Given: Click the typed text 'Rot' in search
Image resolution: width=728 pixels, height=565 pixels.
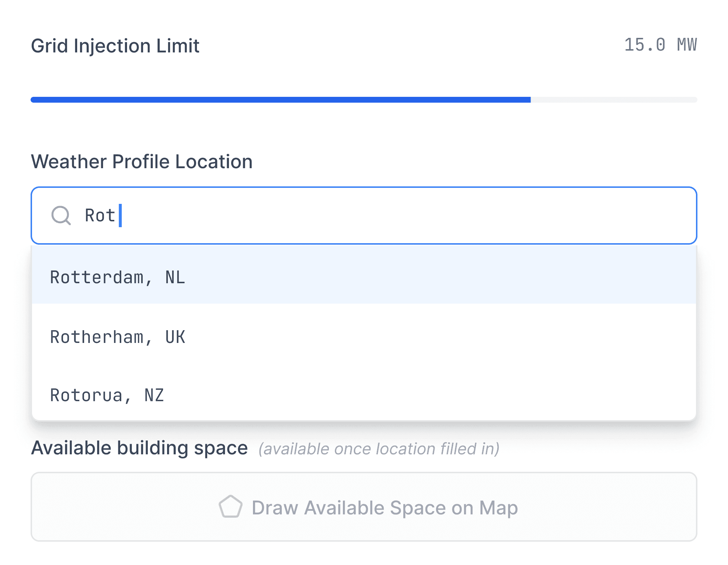Looking at the screenshot, I should (x=100, y=215).
